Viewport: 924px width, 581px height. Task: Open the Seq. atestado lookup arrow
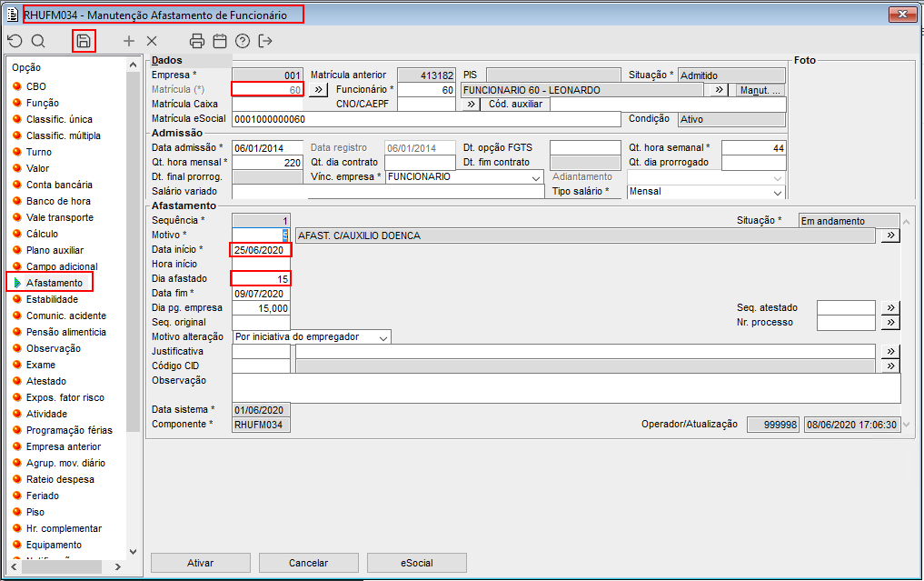890,307
